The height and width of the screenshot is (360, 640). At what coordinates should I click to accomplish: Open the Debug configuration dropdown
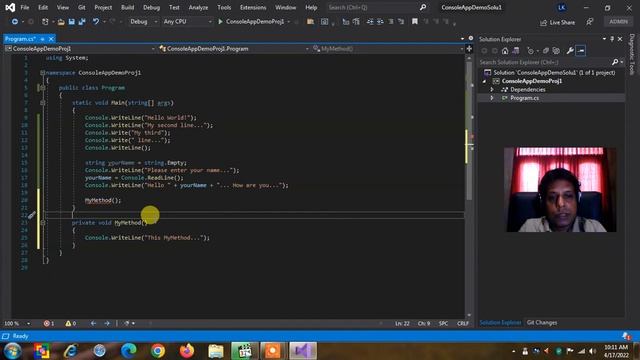[143, 22]
